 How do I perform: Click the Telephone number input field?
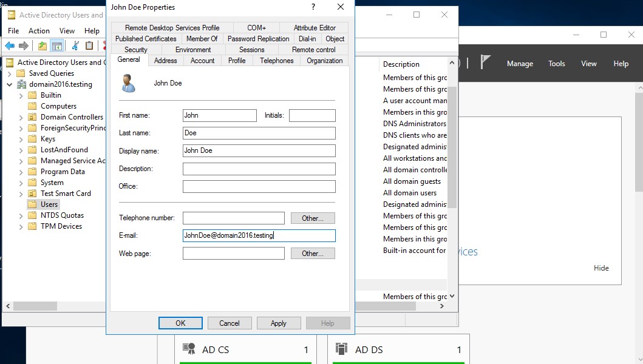click(x=234, y=218)
